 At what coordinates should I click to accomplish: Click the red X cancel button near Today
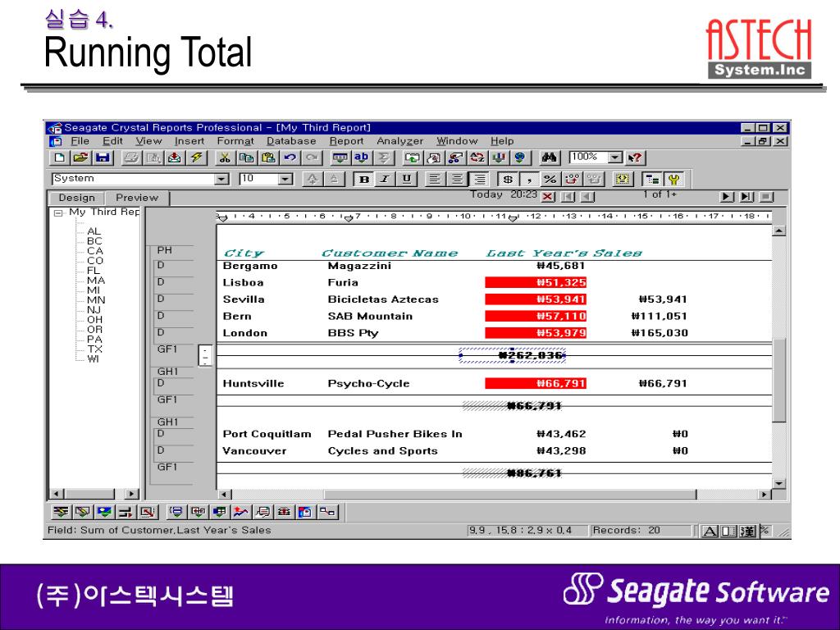click(547, 197)
